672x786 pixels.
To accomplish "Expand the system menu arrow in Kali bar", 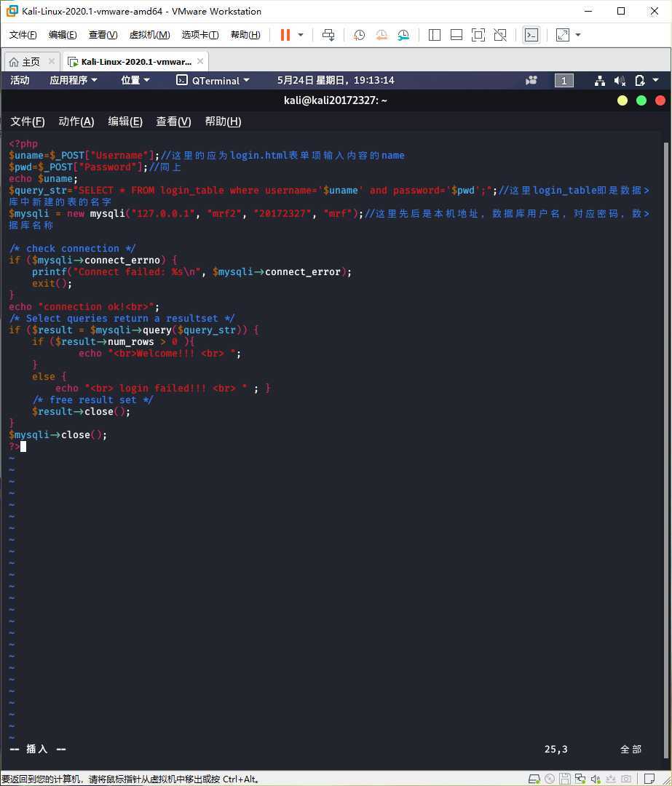I will [655, 80].
